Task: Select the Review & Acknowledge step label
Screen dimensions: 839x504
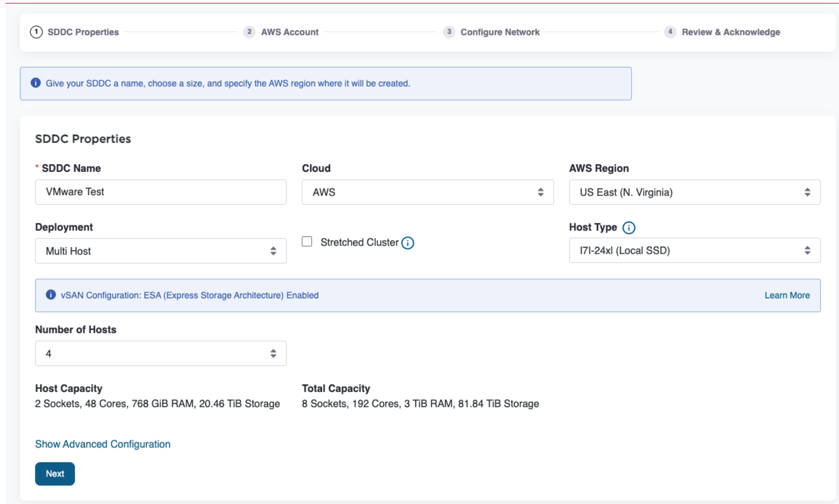Action: pyautogui.click(x=730, y=32)
